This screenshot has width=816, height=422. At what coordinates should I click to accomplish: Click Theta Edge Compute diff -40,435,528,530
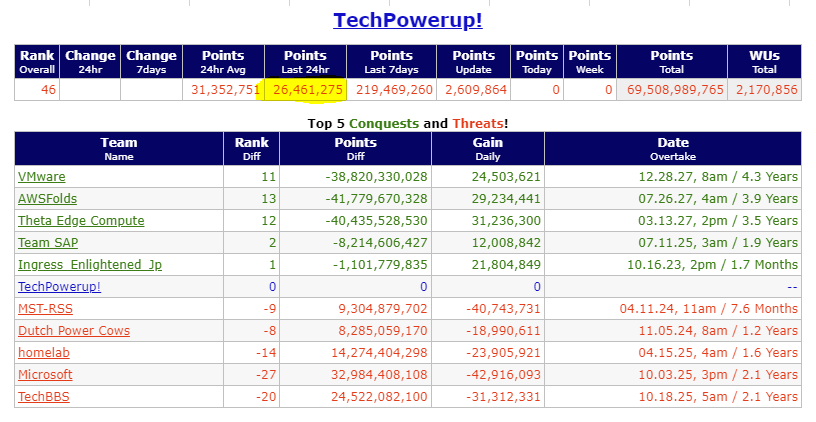tap(376, 221)
